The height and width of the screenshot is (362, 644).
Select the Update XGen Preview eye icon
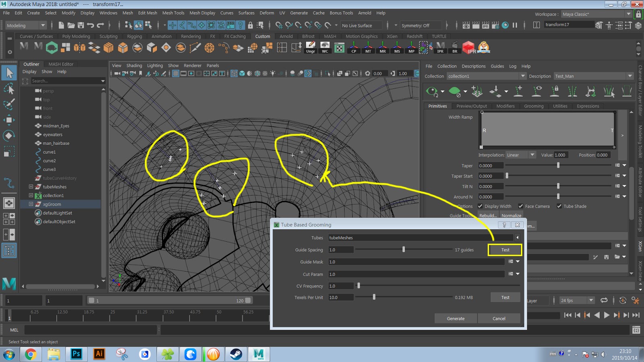(431, 92)
